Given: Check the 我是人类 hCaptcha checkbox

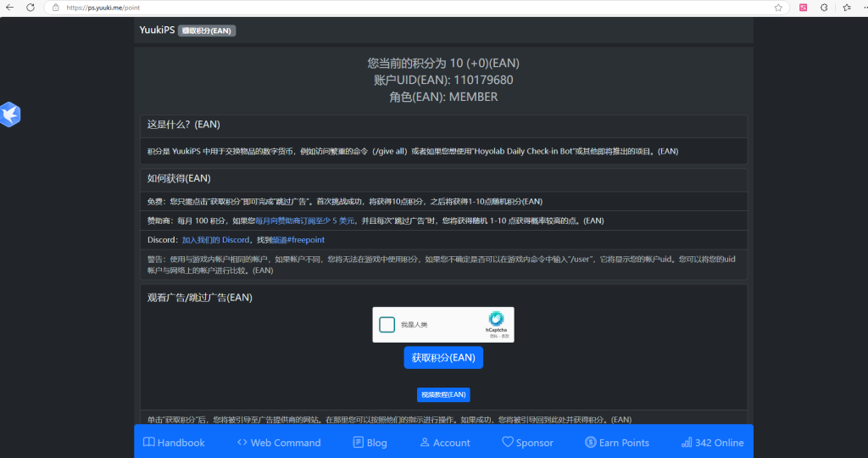Looking at the screenshot, I should 387,325.
